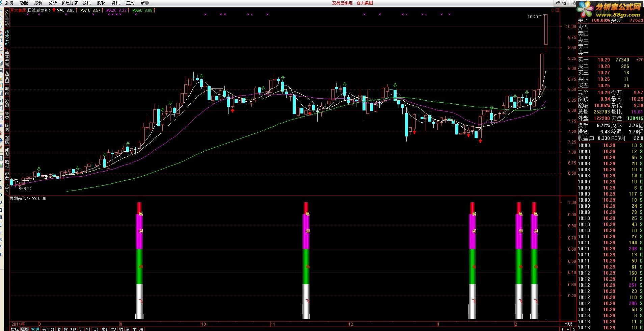
Task: Select the 经 indicator tab
Action: 81,329
